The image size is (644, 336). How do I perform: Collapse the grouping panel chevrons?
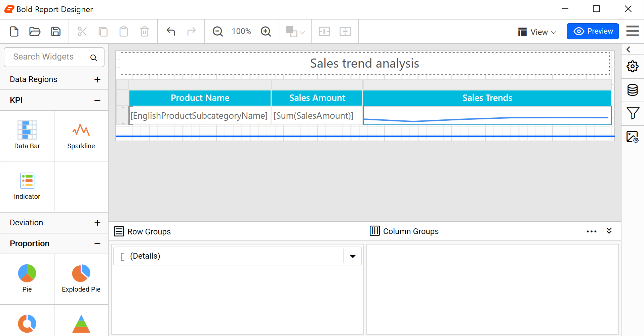[609, 231]
